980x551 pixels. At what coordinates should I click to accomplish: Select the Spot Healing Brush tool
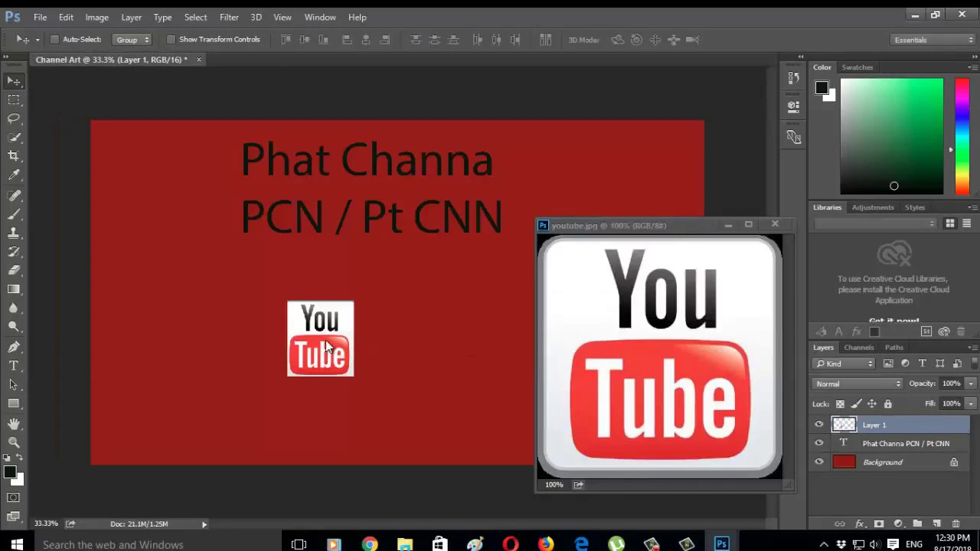point(14,195)
